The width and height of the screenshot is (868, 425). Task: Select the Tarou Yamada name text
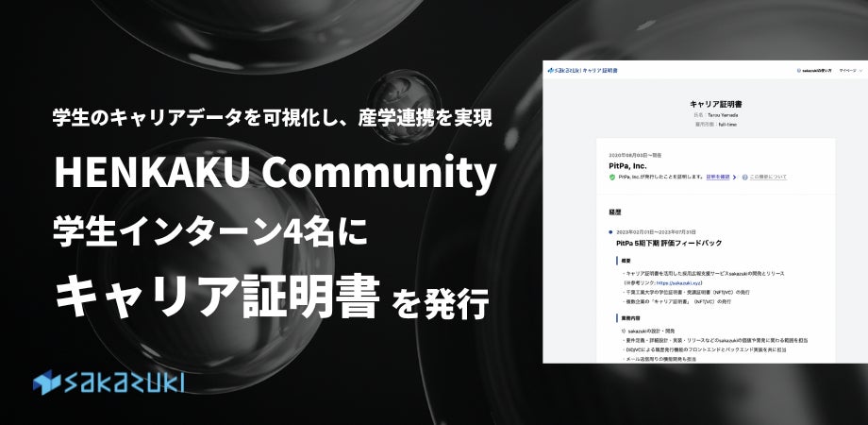coord(723,114)
